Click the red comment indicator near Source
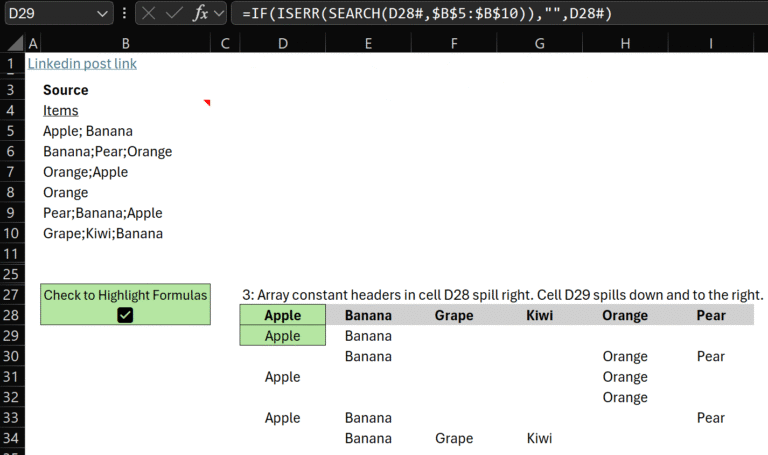768x455 pixels. click(207, 102)
